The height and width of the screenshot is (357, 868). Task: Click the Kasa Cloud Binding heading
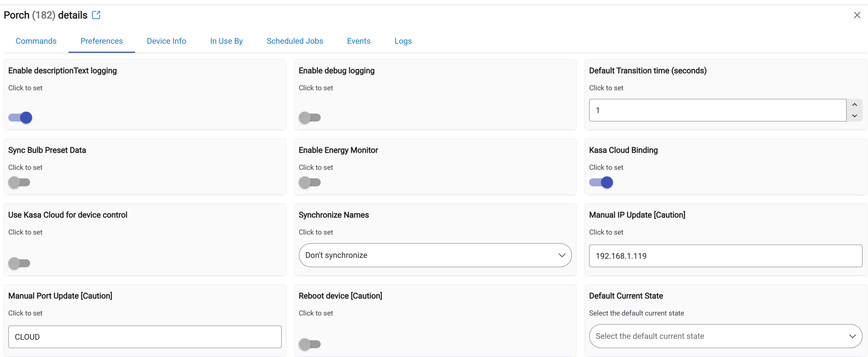point(623,150)
